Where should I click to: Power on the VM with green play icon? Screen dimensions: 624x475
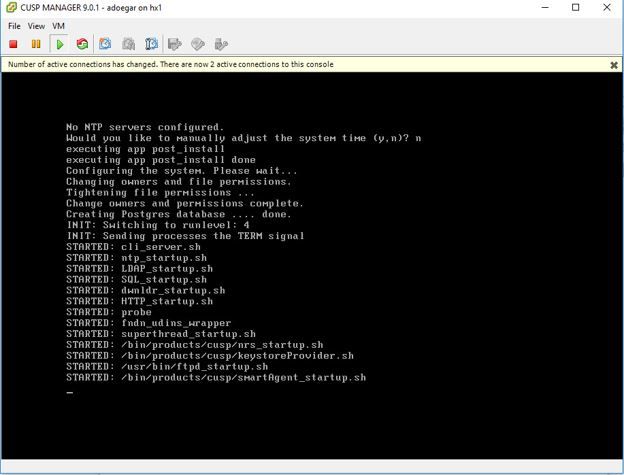tap(60, 44)
